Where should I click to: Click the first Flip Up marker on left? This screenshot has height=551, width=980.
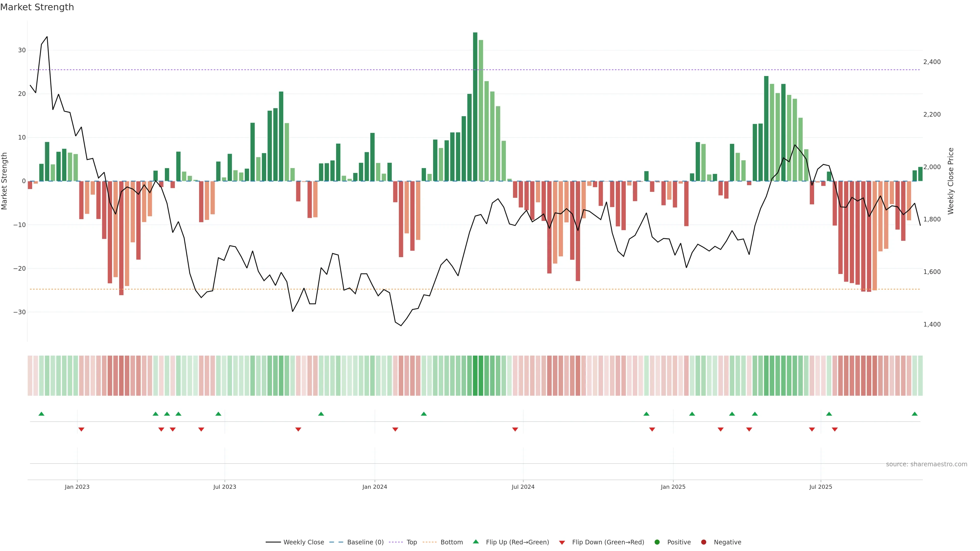(41, 414)
